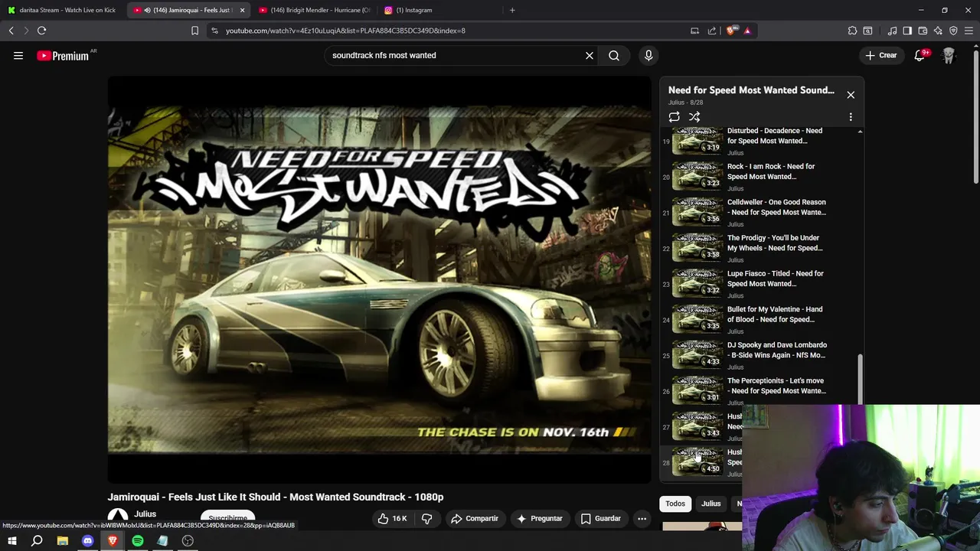Viewport: 980px width, 551px height.
Task: Open the account avatar menu
Action: (949, 55)
